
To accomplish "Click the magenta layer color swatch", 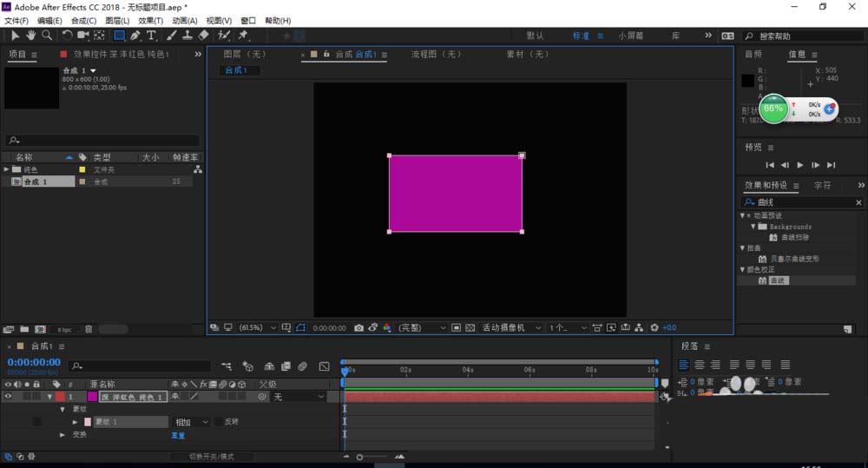I will click(92, 397).
